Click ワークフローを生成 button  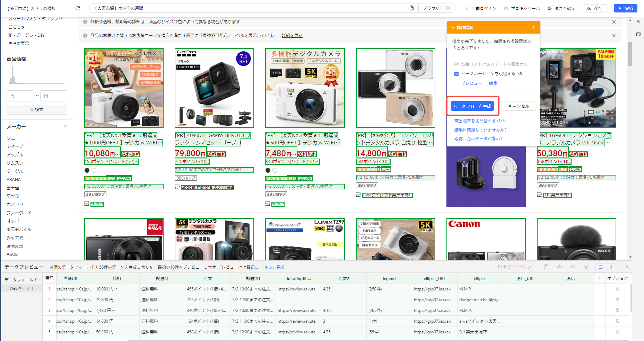click(x=472, y=106)
